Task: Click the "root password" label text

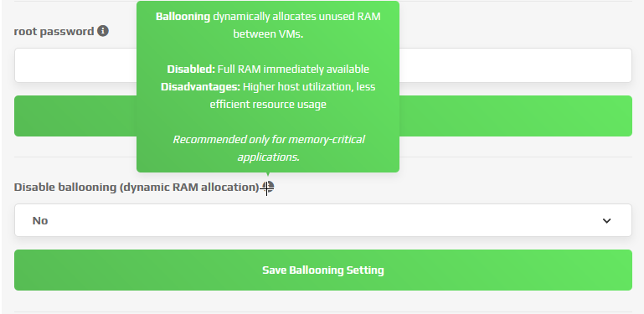Action: [54, 32]
